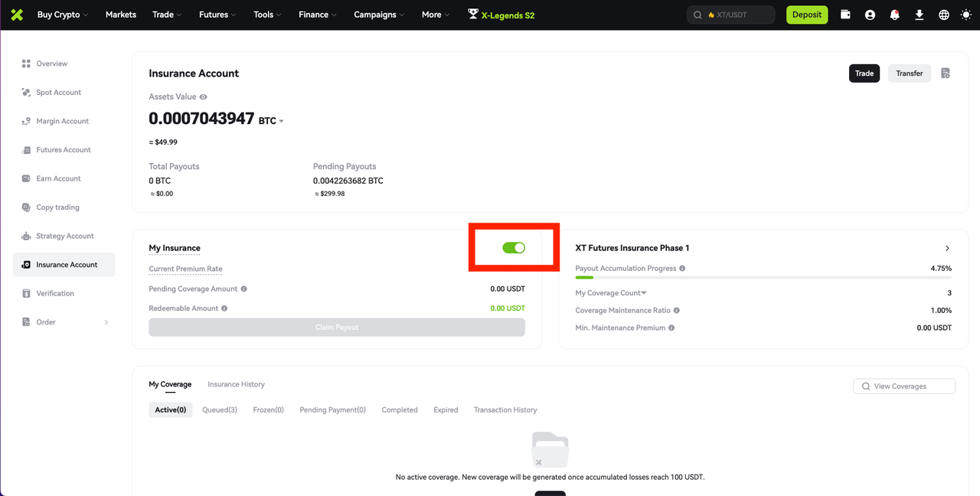This screenshot has height=496, width=980.
Task: Click the account history icon beside Transfer
Action: (946, 73)
